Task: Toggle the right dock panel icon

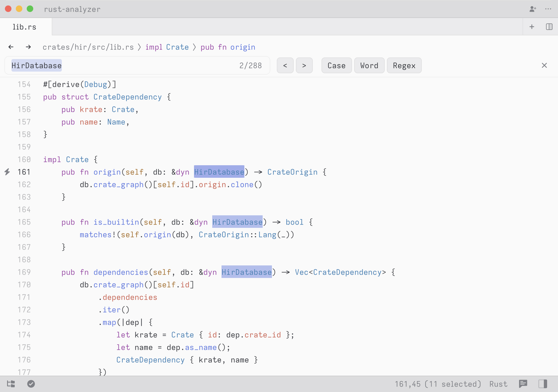Action: click(543, 384)
